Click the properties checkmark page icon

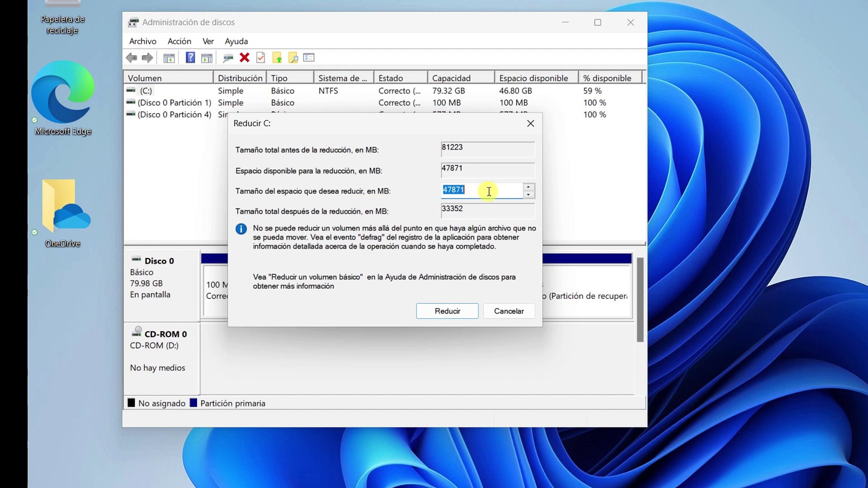(261, 58)
